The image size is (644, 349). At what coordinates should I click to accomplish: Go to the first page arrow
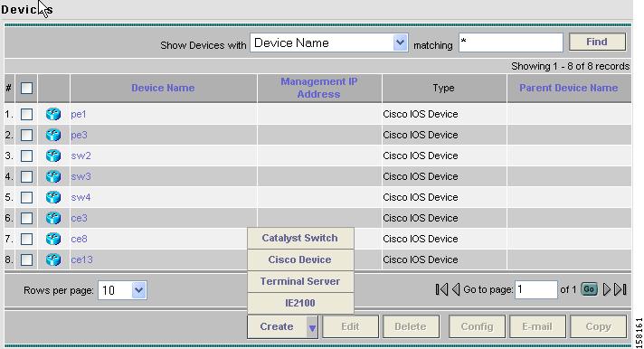441,289
